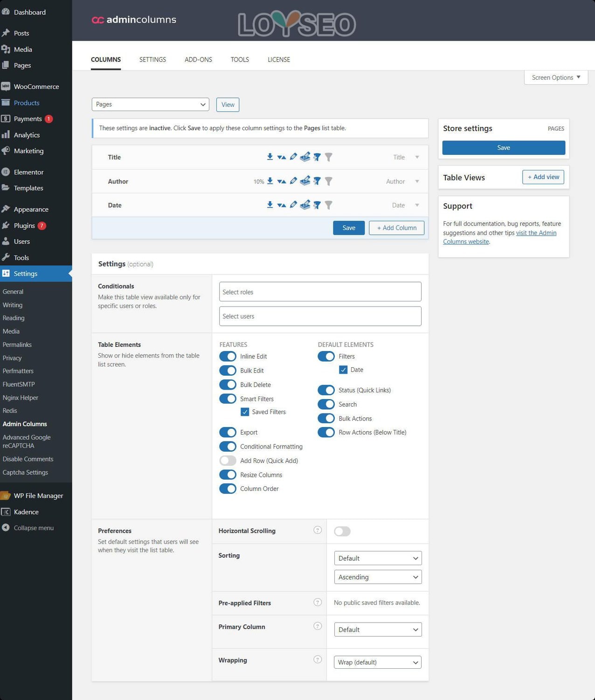The image size is (595, 700).
Task: Expand the Title column settings
Action: click(417, 157)
